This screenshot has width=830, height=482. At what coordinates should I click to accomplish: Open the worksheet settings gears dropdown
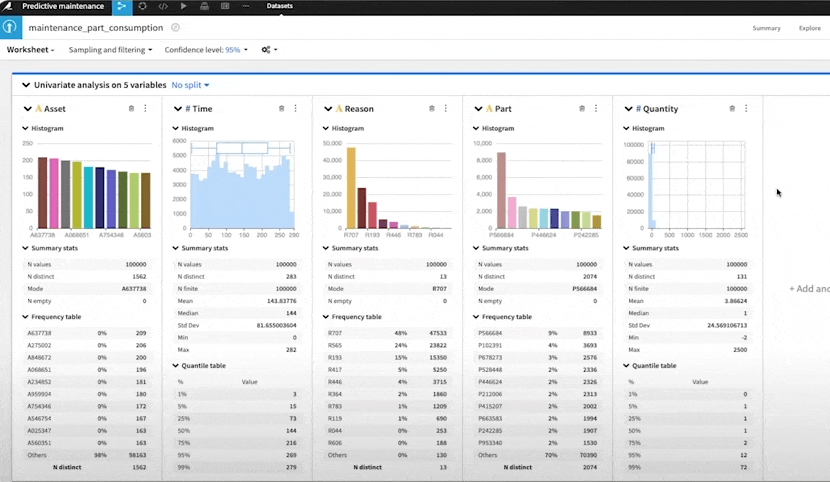tap(268, 49)
